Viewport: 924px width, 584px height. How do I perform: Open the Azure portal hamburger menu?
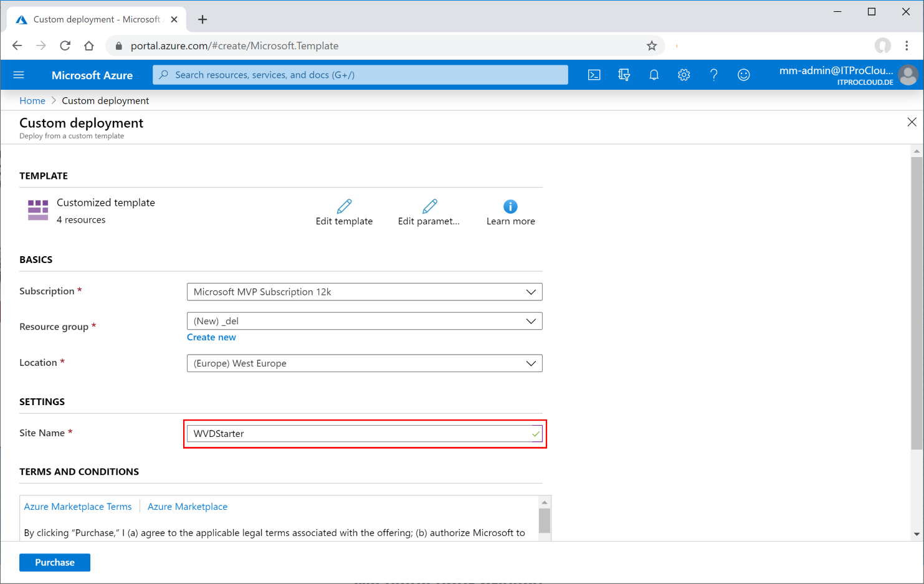pyautogui.click(x=19, y=75)
